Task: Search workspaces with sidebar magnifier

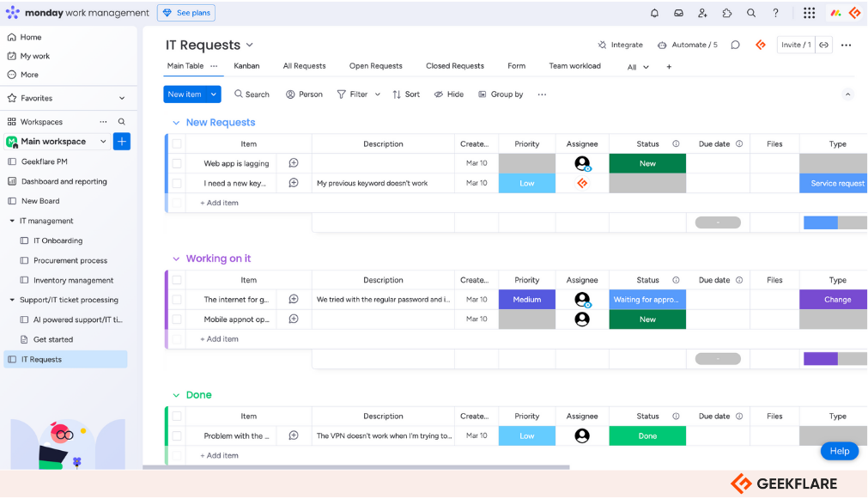Action: point(122,122)
